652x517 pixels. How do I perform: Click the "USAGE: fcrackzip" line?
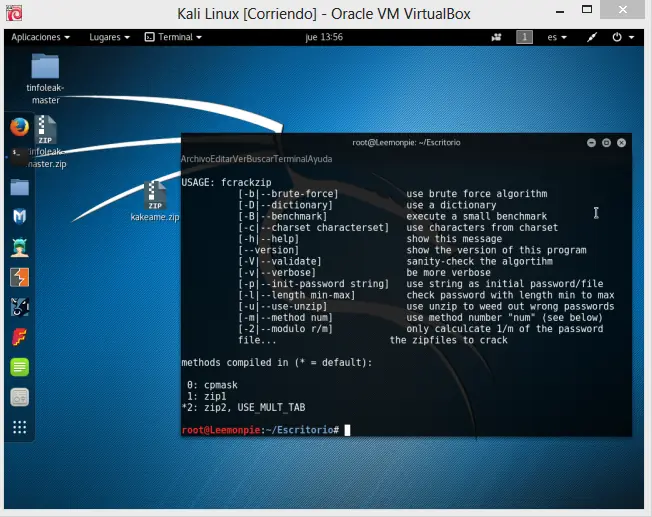pyautogui.click(x=226, y=183)
